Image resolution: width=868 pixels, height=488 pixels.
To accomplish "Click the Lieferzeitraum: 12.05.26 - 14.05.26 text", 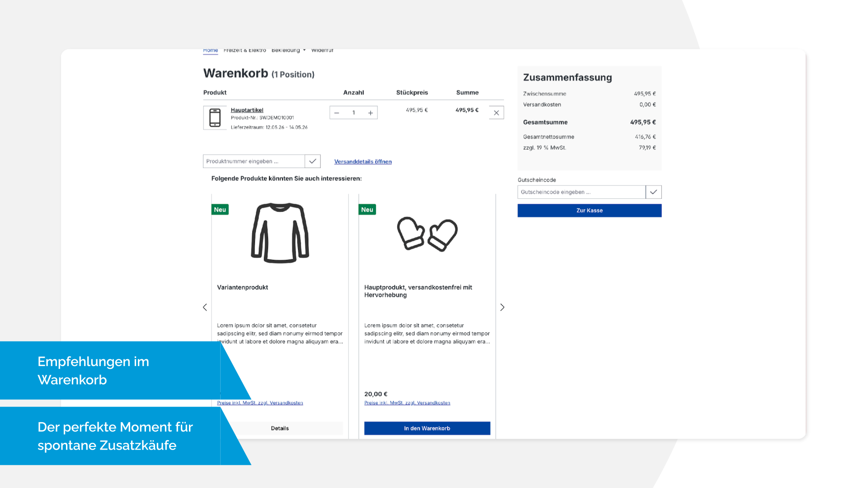I will click(269, 127).
